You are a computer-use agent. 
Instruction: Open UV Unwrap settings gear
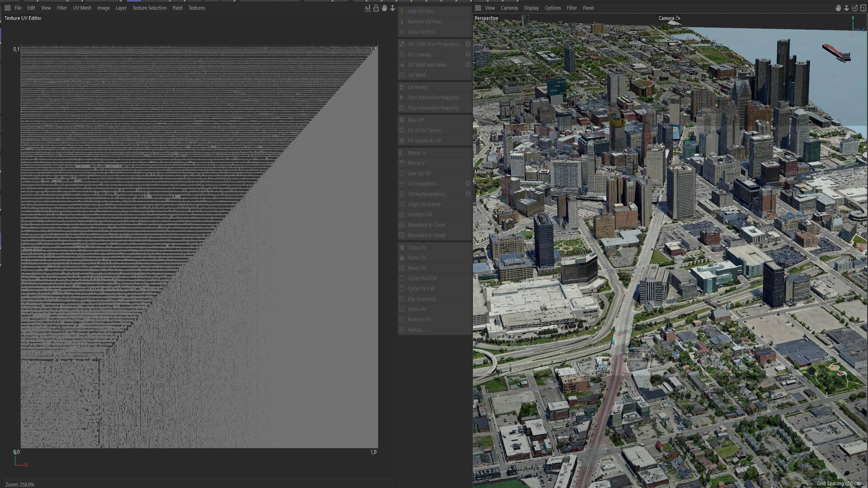468,55
